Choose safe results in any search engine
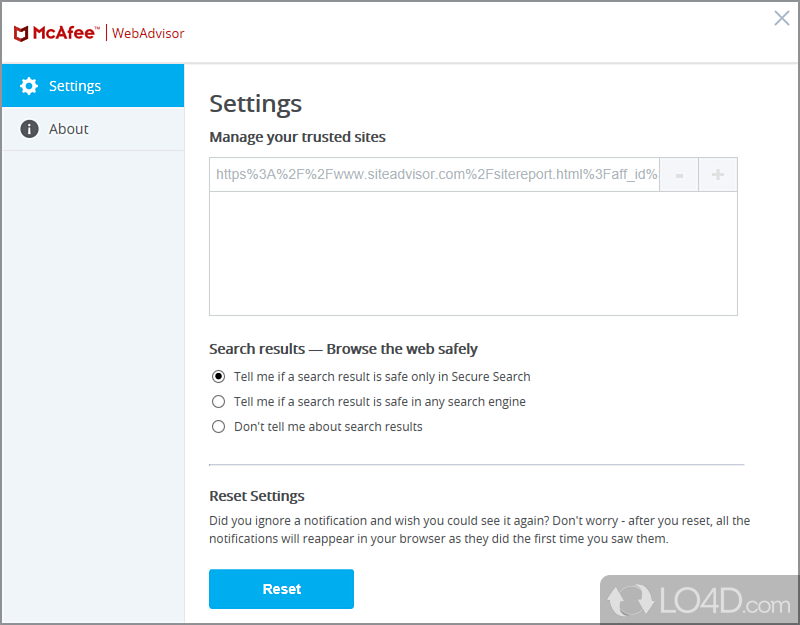The width and height of the screenshot is (800, 625). coord(219,402)
